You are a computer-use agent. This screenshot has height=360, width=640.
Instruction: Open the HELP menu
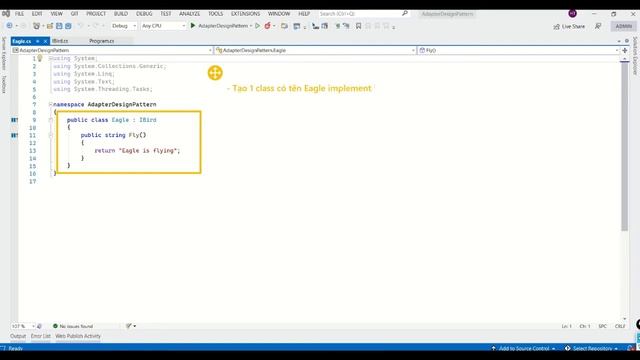point(304,13)
